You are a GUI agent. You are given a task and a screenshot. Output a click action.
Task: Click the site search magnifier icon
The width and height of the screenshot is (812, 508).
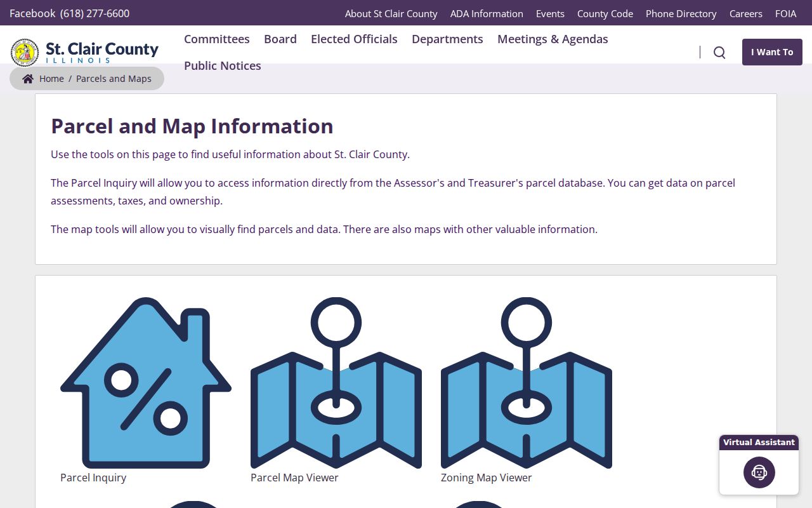(719, 52)
